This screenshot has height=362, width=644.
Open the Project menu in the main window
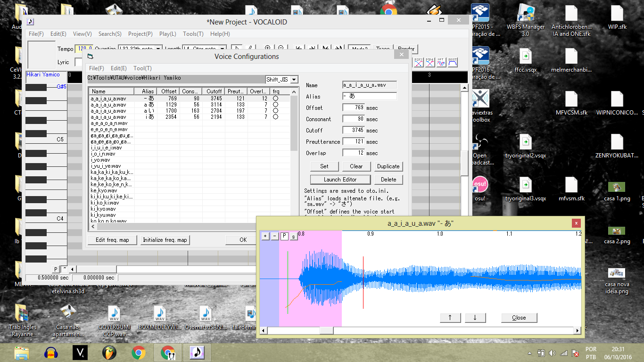[140, 34]
